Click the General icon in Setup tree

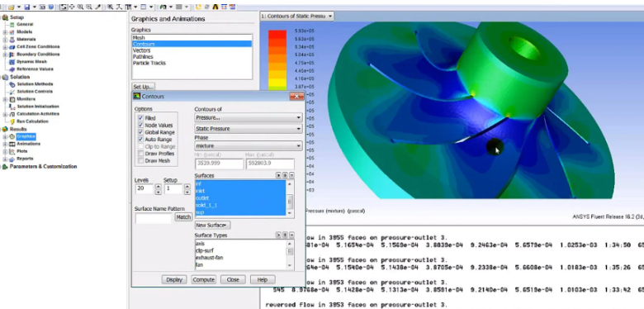point(12,25)
